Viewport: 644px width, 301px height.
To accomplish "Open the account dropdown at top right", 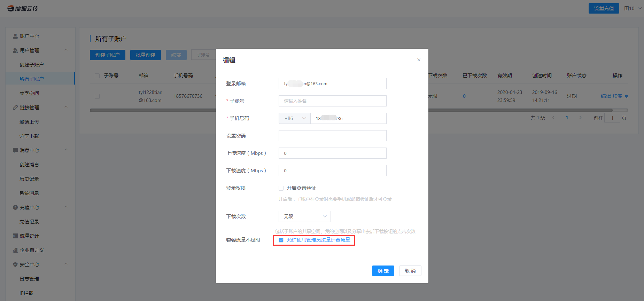I will pyautogui.click(x=633, y=8).
